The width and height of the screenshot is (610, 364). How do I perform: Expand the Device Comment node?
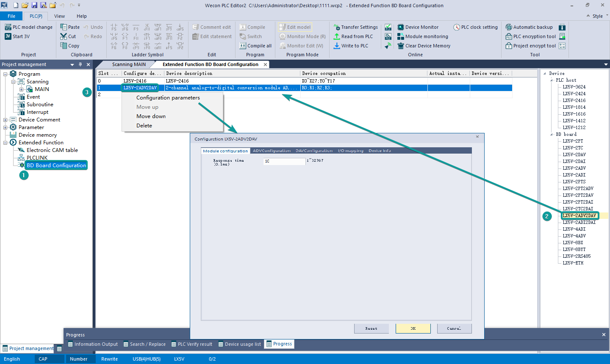pos(6,120)
